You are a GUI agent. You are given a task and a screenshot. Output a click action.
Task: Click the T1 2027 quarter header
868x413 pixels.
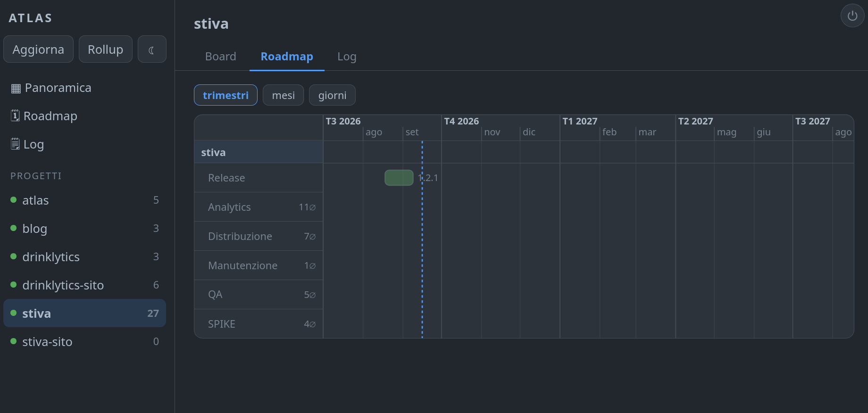[x=580, y=121]
